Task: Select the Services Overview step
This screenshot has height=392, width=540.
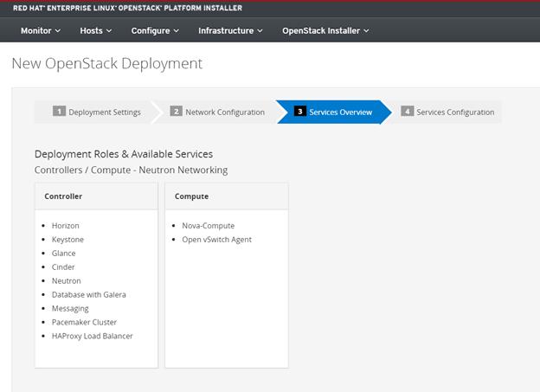Action: click(333, 112)
